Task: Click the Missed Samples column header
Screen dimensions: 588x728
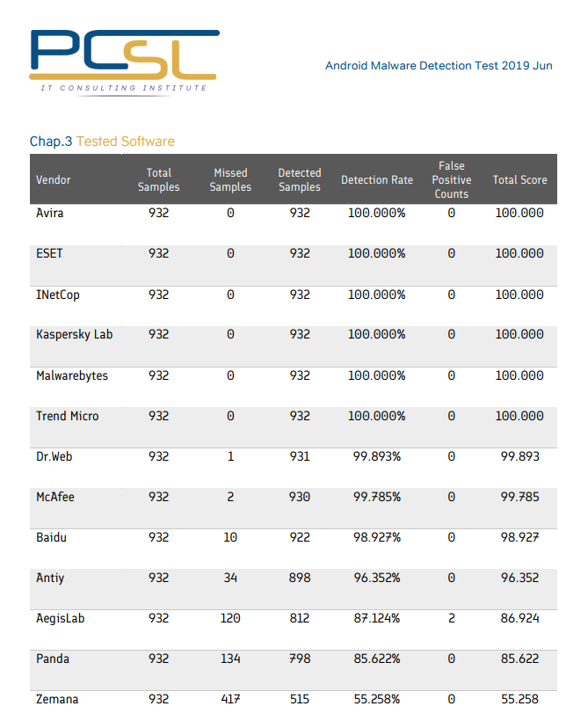Action: pyautogui.click(x=230, y=180)
